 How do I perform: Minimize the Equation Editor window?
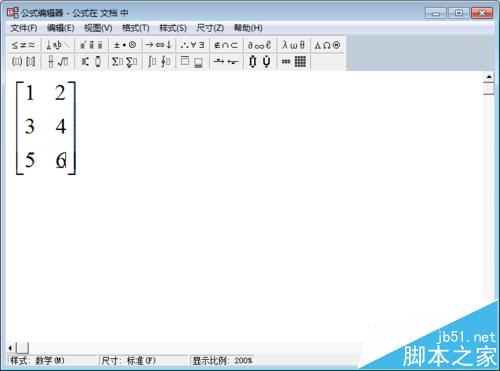pos(436,13)
